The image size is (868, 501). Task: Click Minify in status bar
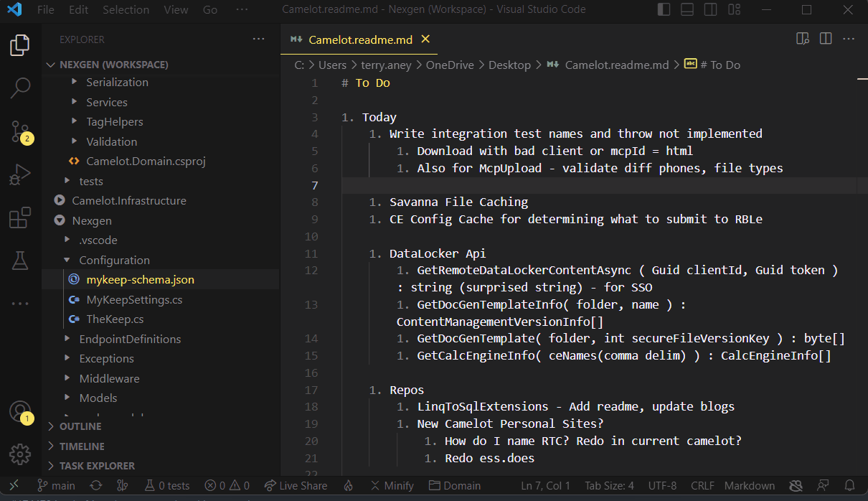coord(392,486)
